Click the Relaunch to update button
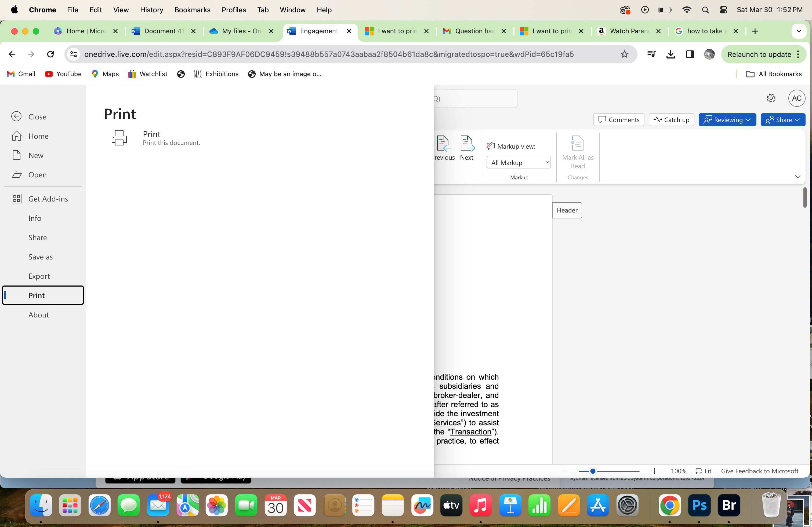Screen dimensions: 812x527 pyautogui.click(x=759, y=54)
